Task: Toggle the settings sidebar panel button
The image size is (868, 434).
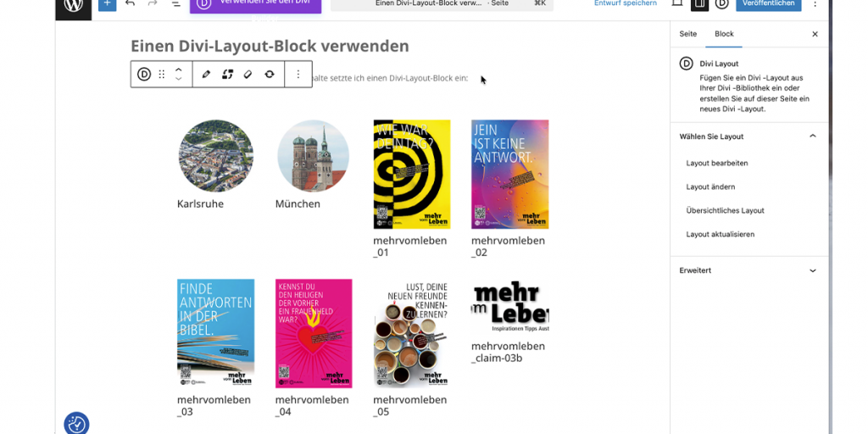Action: click(x=699, y=4)
